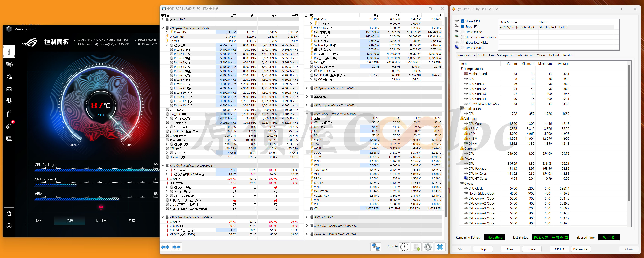Expand the ASUS EC: ASUS group
This screenshot has height=258, width=644.
pyautogui.click(x=307, y=217)
